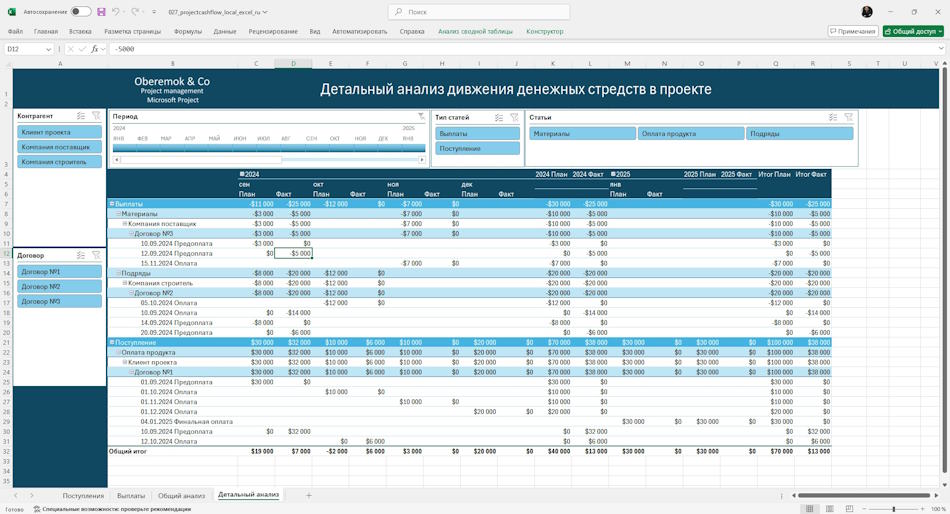Open the Конструктор ribbon tab

pos(545,31)
